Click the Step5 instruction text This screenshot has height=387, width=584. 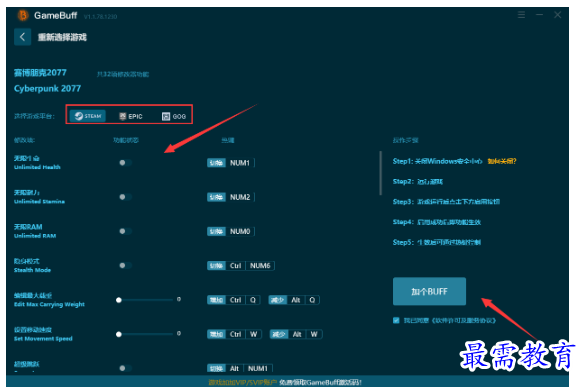coord(437,242)
